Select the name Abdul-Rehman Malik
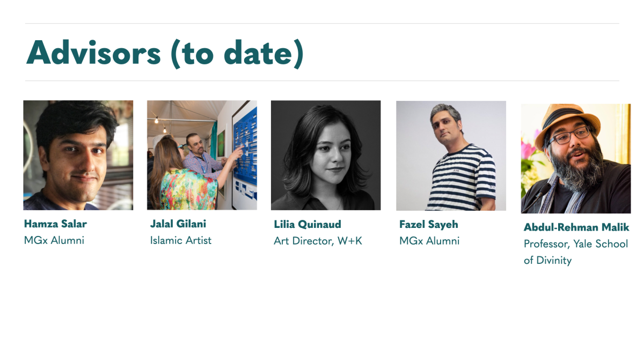The height and width of the screenshot is (362, 644). pyautogui.click(x=576, y=227)
